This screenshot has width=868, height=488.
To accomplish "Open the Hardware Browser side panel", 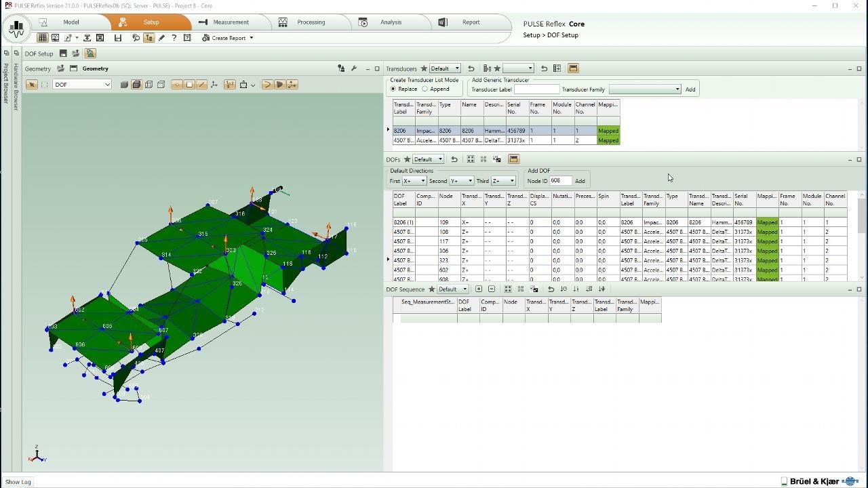I will [x=16, y=87].
